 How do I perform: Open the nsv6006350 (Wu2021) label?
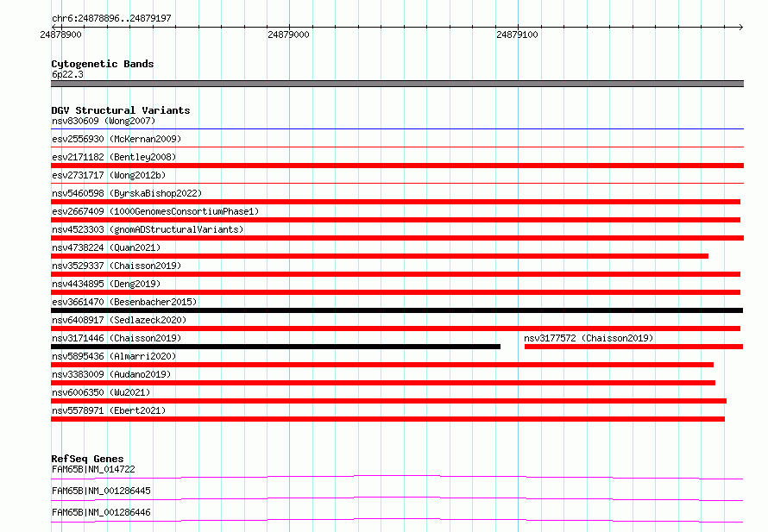coord(101,392)
